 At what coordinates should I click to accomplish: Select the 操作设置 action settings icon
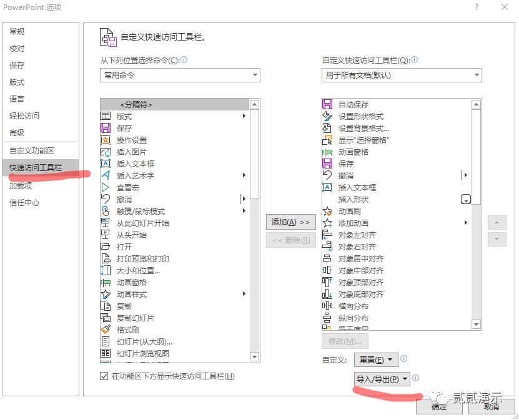tap(106, 140)
